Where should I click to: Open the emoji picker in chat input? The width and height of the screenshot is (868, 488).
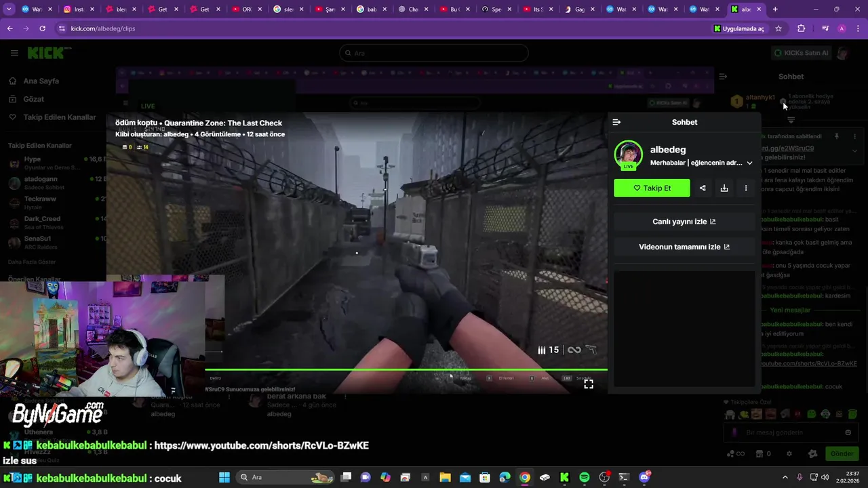[848, 432]
